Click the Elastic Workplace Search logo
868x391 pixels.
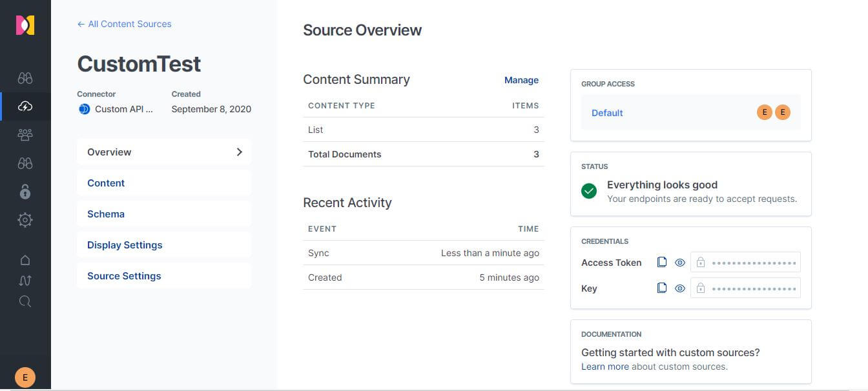25,25
